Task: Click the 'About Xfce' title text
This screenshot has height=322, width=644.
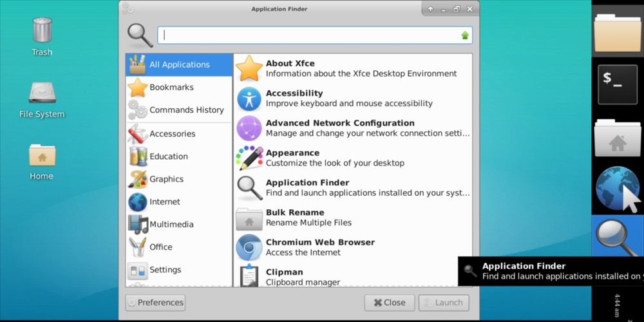Action: tap(290, 63)
